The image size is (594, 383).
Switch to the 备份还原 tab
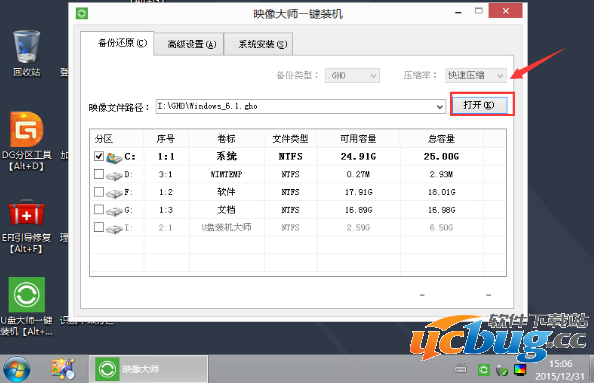click(x=117, y=43)
